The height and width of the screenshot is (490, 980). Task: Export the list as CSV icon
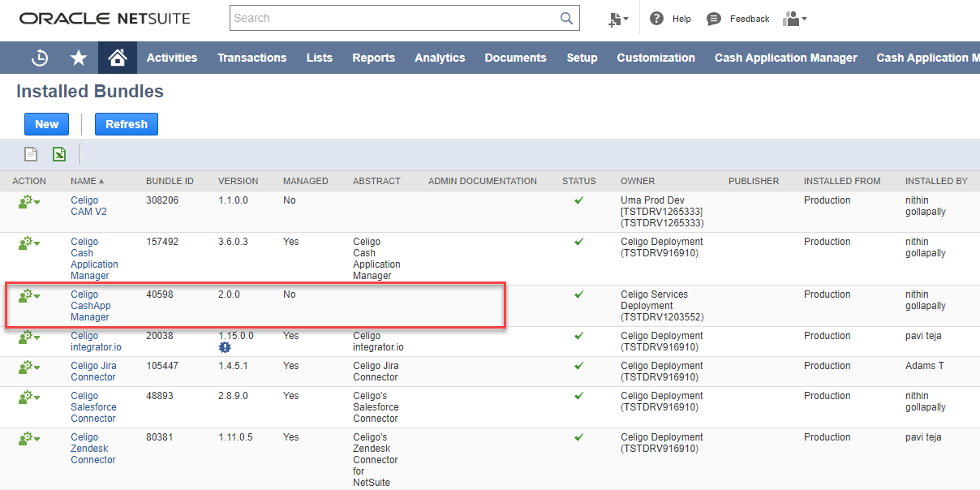31,154
